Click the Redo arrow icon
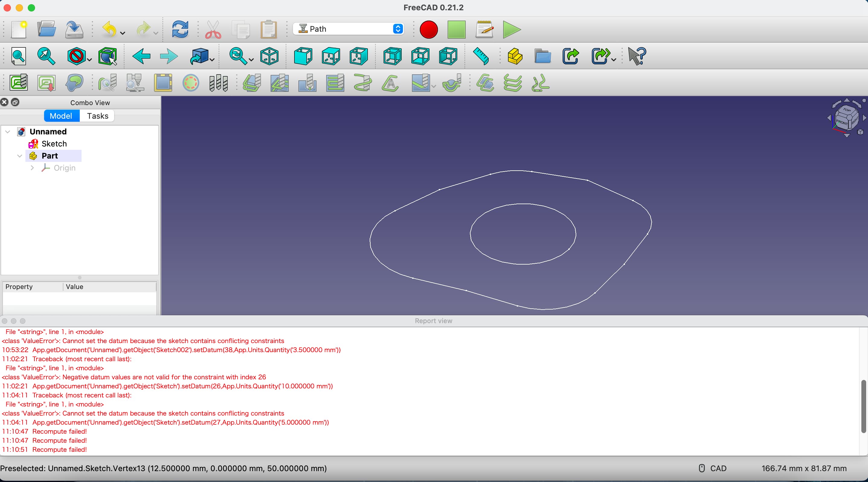 tap(143, 29)
